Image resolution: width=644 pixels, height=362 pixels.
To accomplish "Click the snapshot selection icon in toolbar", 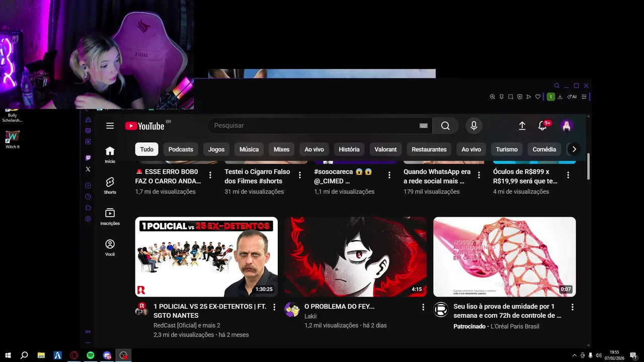I will (x=510, y=97).
